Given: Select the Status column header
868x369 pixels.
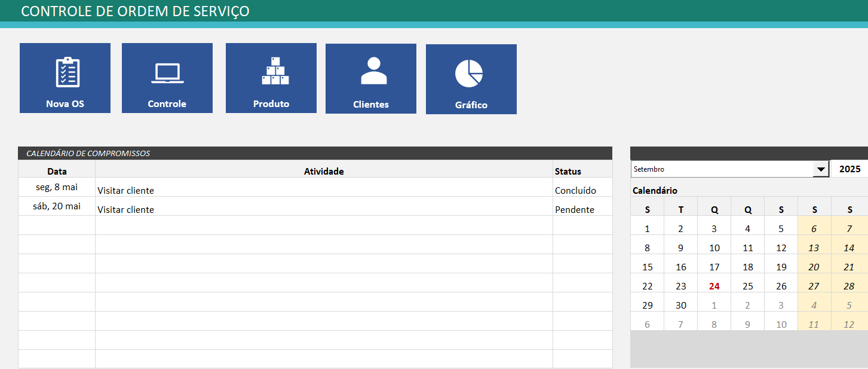Looking at the screenshot, I should (x=568, y=172).
